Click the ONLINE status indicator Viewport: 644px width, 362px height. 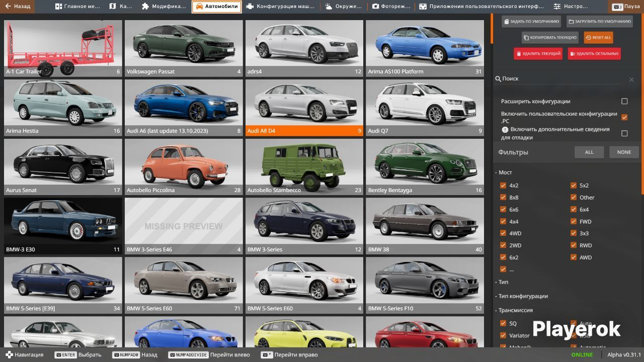[582, 355]
